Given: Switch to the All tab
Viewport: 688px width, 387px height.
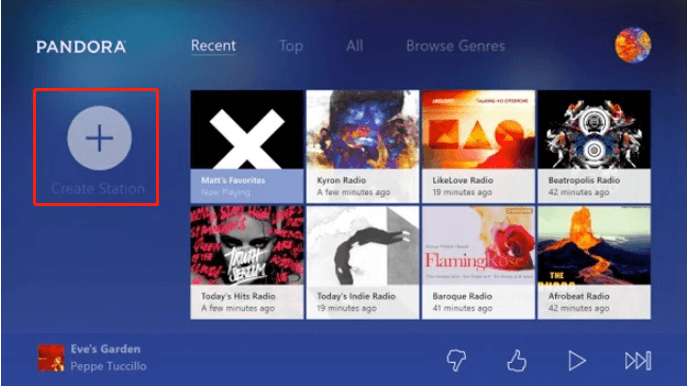Looking at the screenshot, I should (355, 46).
